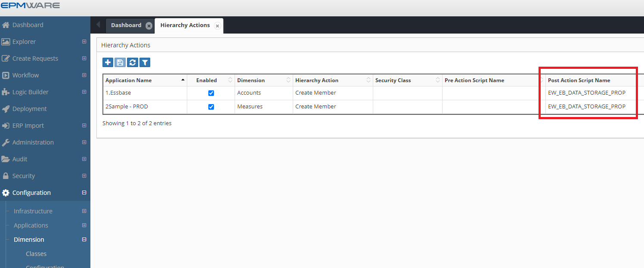The width and height of the screenshot is (644, 268).
Task: Open the filter funnel icon
Action: [145, 63]
